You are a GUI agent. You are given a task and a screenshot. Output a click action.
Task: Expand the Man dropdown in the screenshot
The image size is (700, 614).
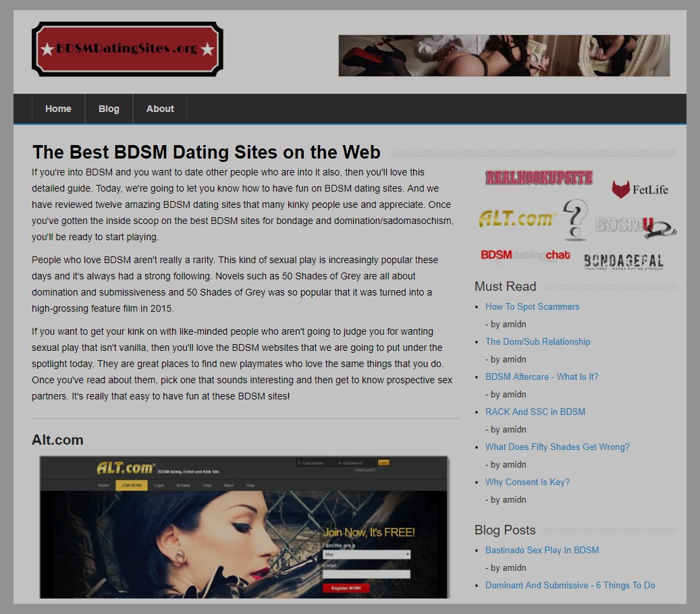pos(366,554)
